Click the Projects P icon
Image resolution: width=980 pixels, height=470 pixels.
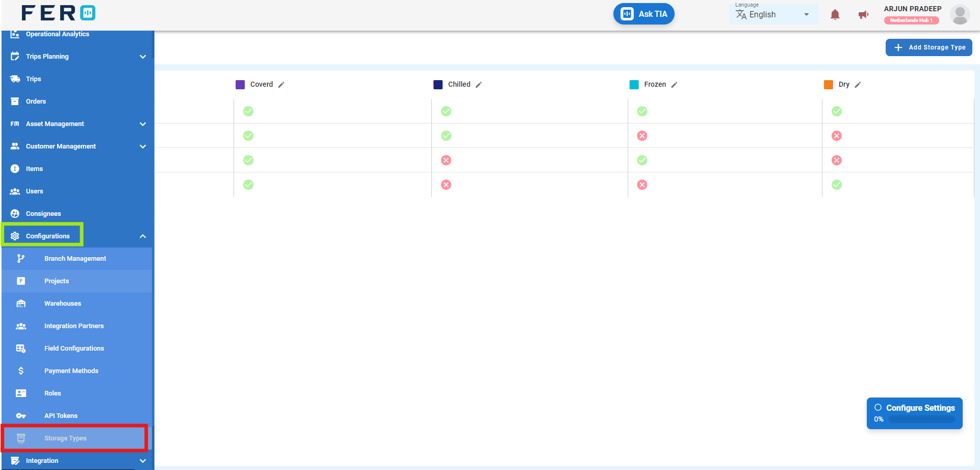[x=21, y=281]
